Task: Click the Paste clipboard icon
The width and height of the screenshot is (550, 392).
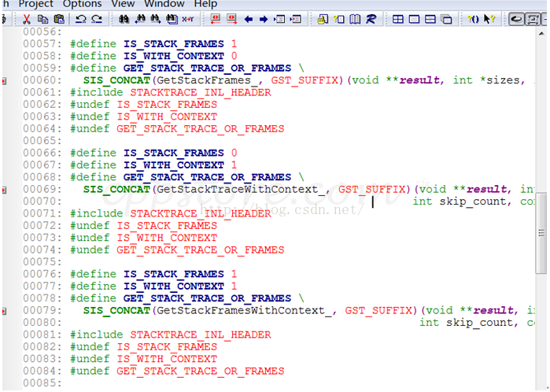Action: 59,19
